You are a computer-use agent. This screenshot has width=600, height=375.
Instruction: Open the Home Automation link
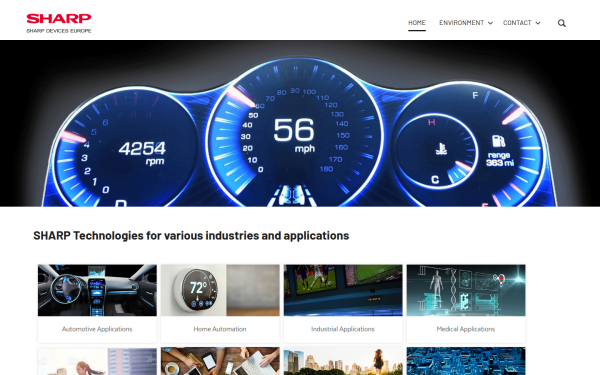(220, 329)
